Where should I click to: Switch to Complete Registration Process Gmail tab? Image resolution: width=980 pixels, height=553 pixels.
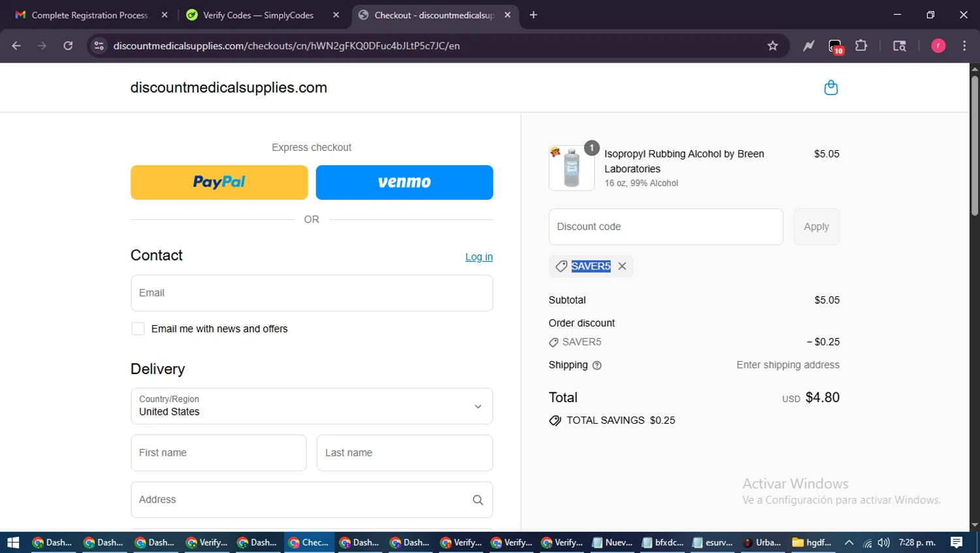click(90, 15)
